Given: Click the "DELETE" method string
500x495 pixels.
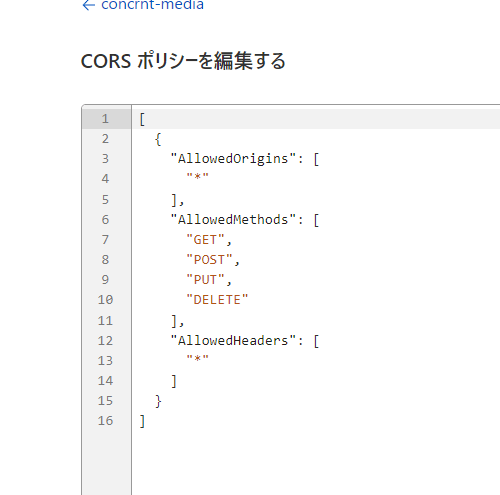Looking at the screenshot, I should [x=217, y=300].
